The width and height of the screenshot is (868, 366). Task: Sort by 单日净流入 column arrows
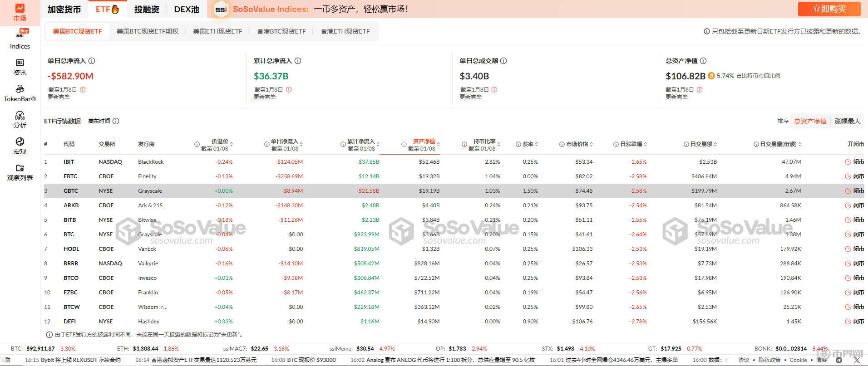coord(301,144)
